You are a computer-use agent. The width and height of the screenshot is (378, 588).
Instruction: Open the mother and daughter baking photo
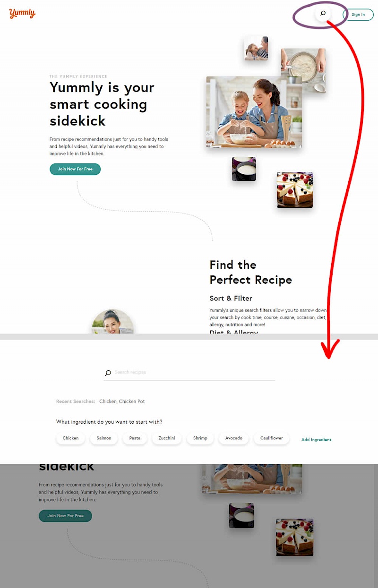tap(254, 112)
